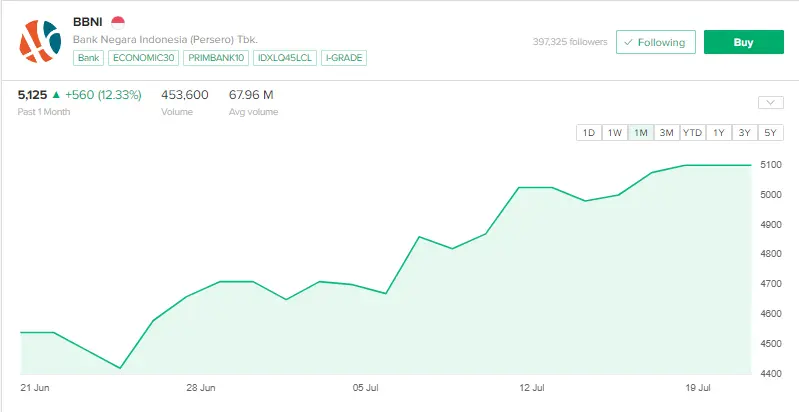Switch chart to YTD range
This screenshot has width=799, height=412.
tap(692, 133)
